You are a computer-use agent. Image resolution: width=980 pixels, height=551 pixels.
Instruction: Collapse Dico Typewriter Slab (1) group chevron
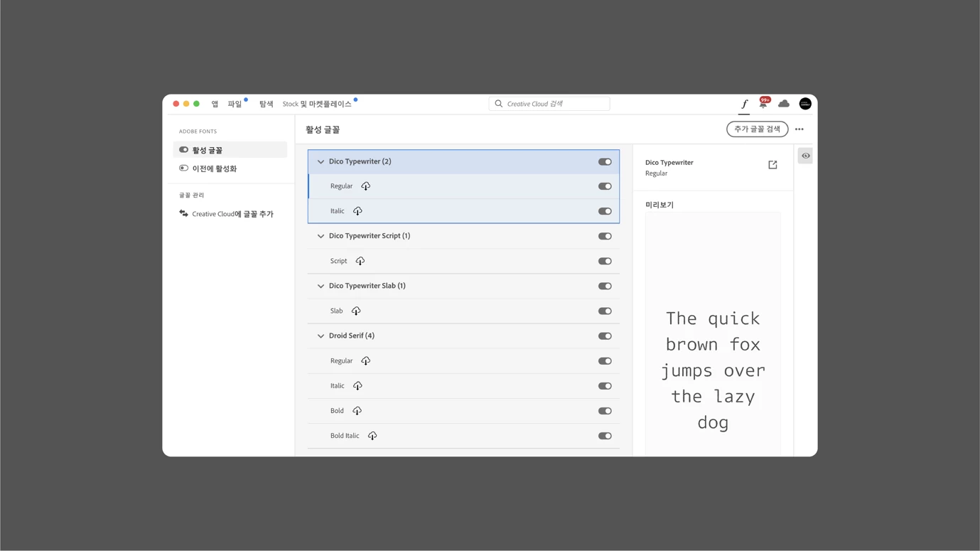tap(321, 286)
